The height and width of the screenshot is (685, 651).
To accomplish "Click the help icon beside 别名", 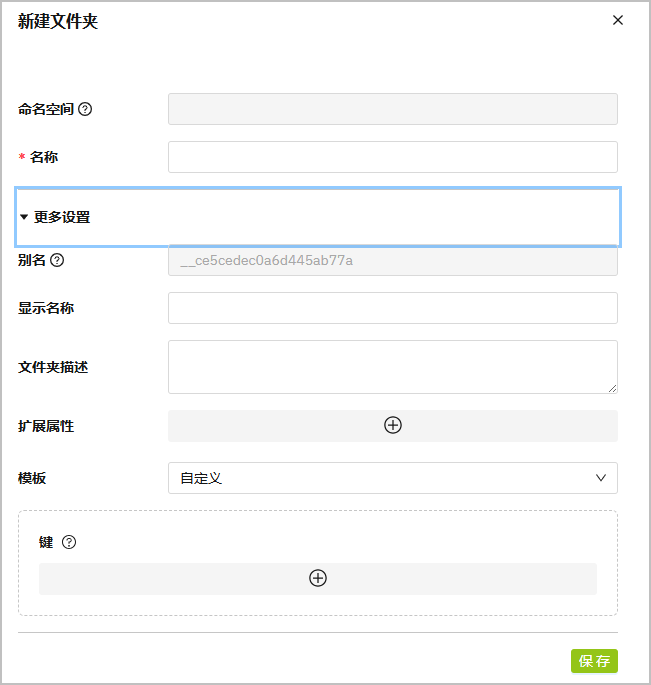I will tap(57, 260).
